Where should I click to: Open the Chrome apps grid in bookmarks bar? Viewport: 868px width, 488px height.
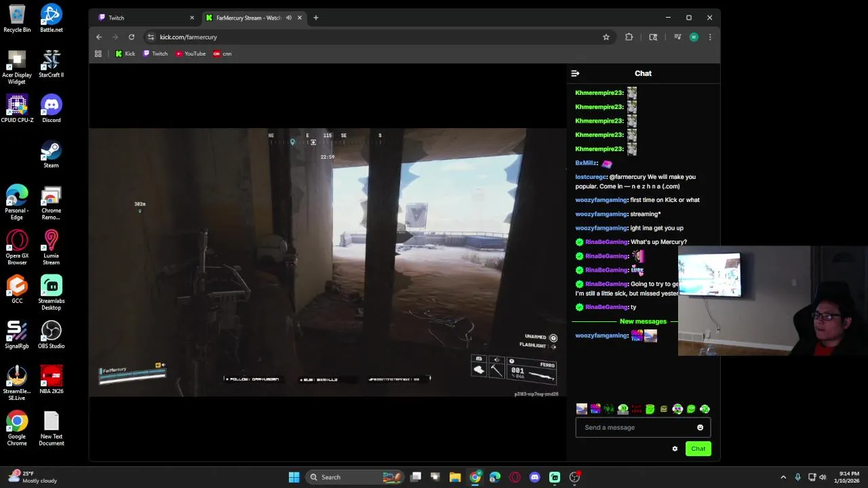click(x=98, y=54)
